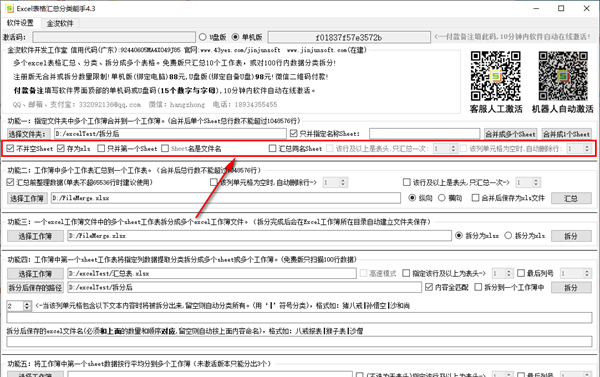Image resolution: width=600 pixels, height=377 pixels.
Task: Click the 机器人自动激活 QR code
Action: coord(563,76)
